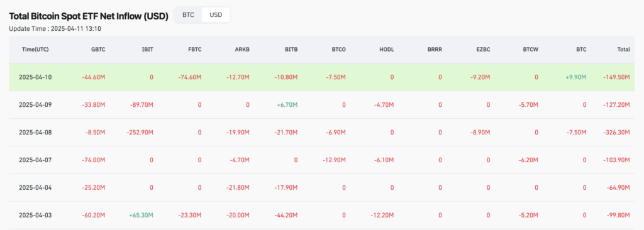Click the -12.20M HODL cell

[x=382, y=215]
